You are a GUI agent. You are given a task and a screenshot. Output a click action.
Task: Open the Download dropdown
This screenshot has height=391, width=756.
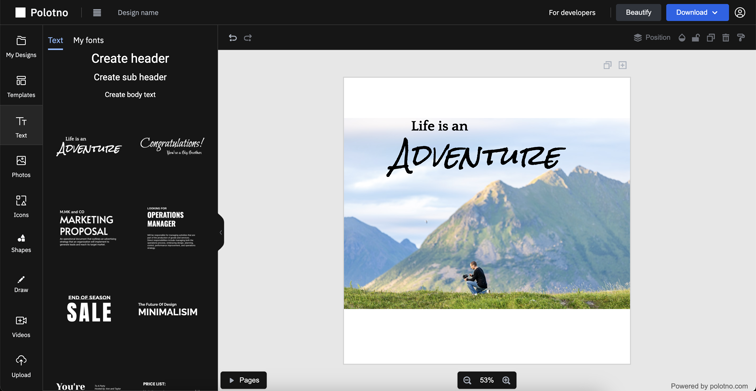click(697, 13)
